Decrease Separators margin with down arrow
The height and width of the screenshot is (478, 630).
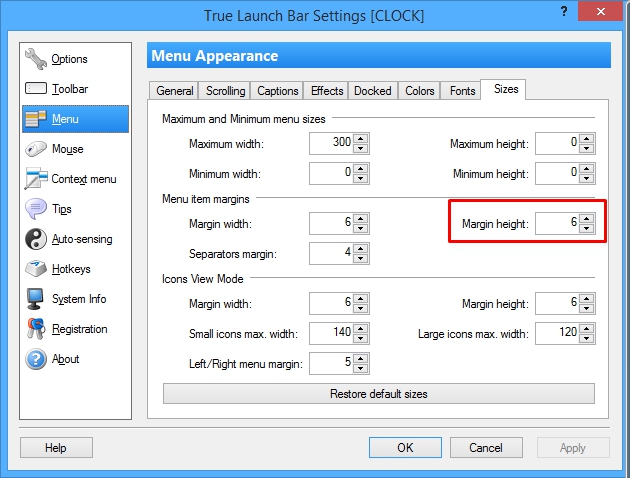click(360, 258)
